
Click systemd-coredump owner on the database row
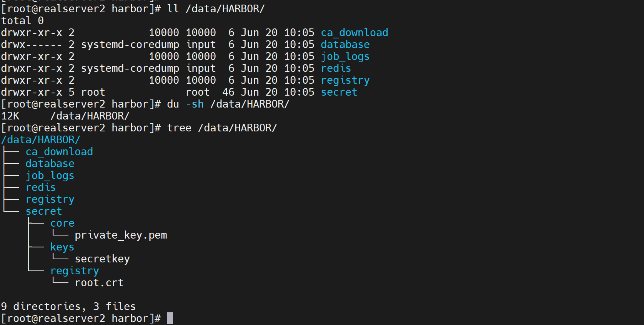[130, 45]
